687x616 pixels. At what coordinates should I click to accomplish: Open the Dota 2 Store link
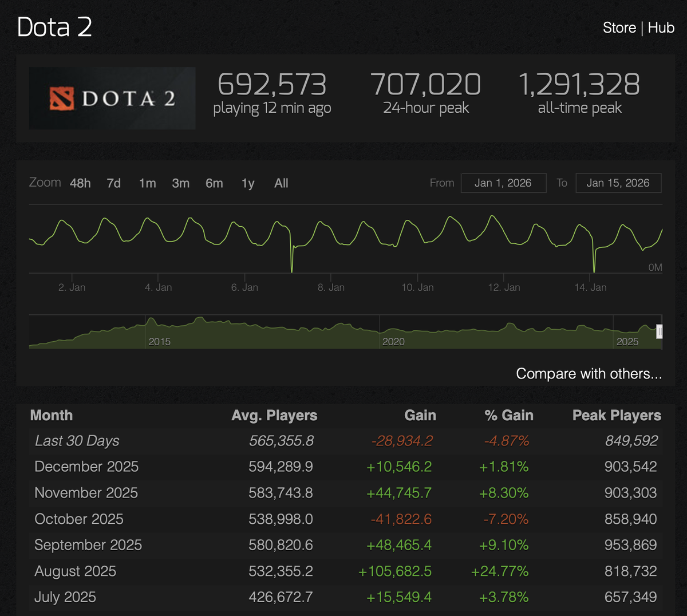pyautogui.click(x=619, y=27)
